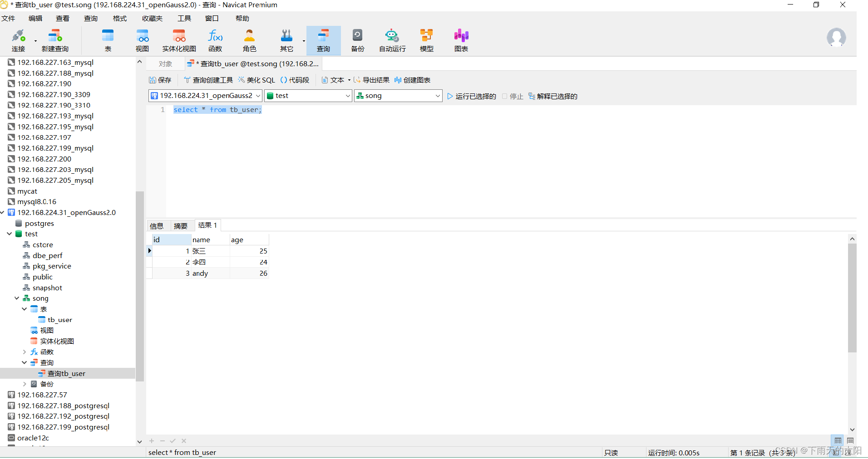The height and width of the screenshot is (459, 868).
Task: Save the query with 保存
Action: click(160, 80)
